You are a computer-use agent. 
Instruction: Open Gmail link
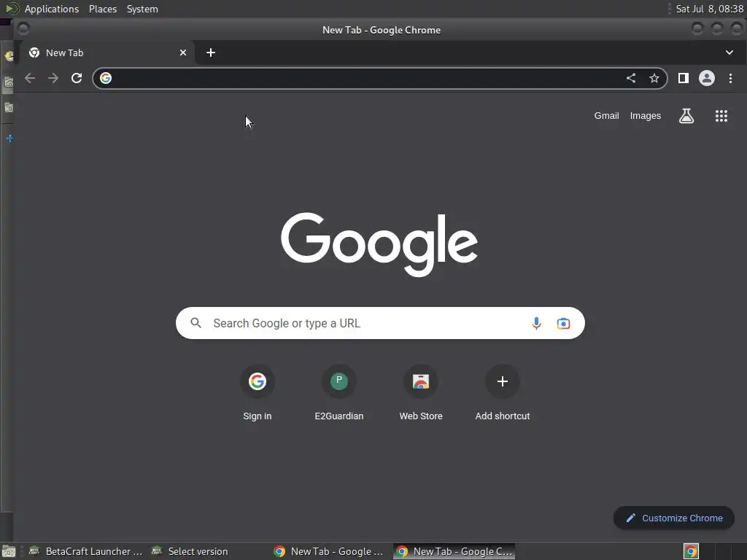pyautogui.click(x=606, y=116)
